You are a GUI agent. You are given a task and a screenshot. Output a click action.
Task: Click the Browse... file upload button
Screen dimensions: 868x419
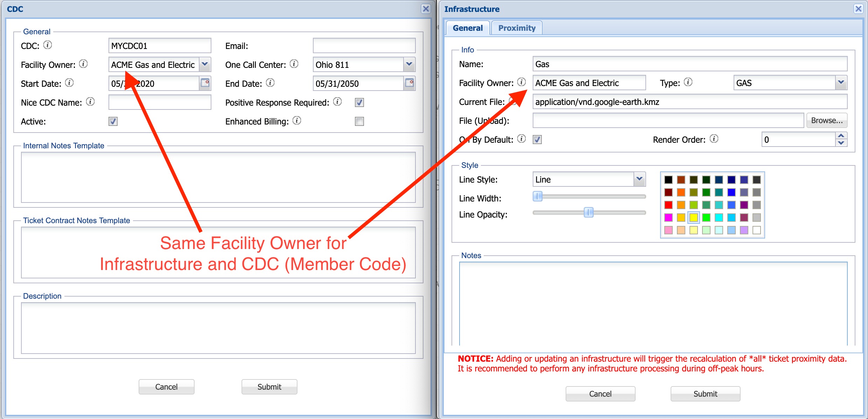point(827,120)
